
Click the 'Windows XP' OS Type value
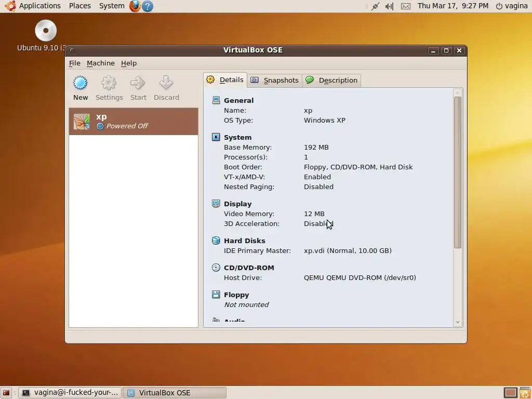tap(324, 120)
